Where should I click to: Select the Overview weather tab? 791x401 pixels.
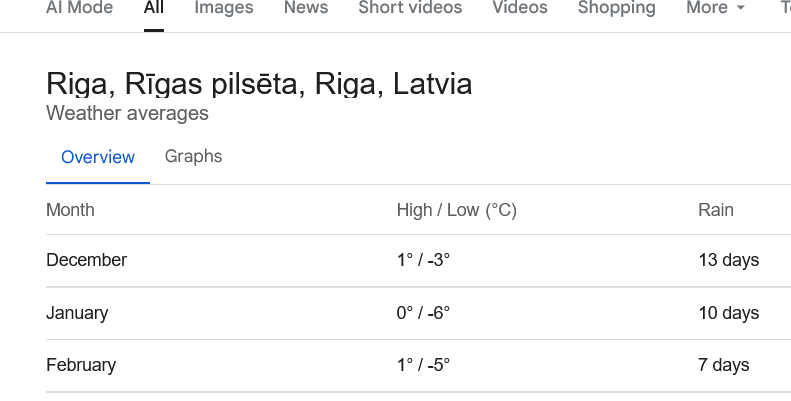tap(98, 157)
